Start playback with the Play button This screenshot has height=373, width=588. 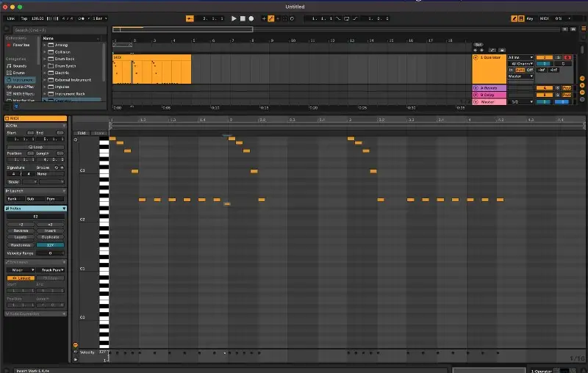pyautogui.click(x=234, y=18)
